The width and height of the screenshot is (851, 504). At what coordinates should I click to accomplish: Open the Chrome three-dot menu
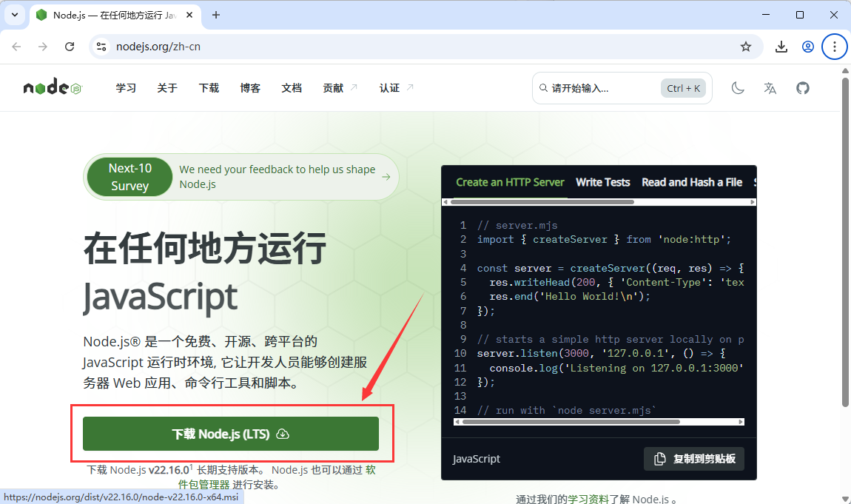tap(835, 46)
